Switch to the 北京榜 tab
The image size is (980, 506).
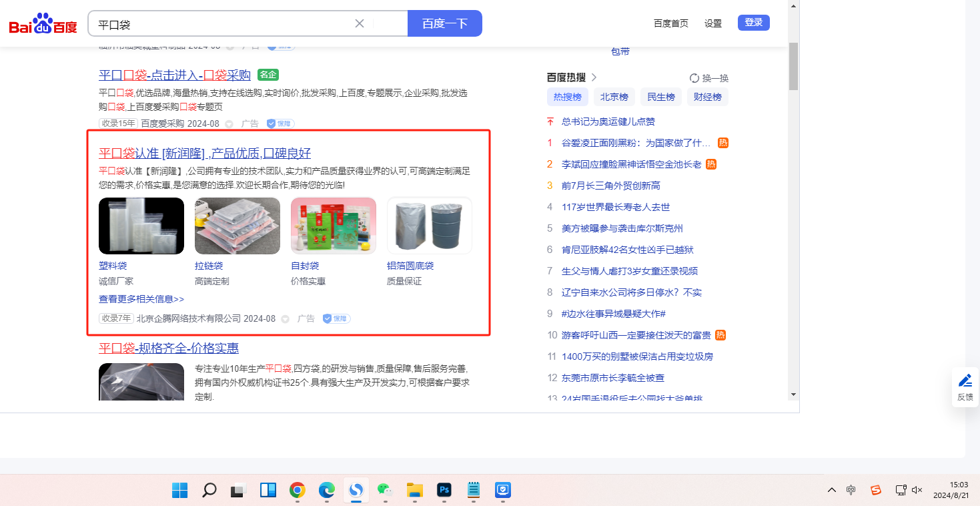(614, 97)
